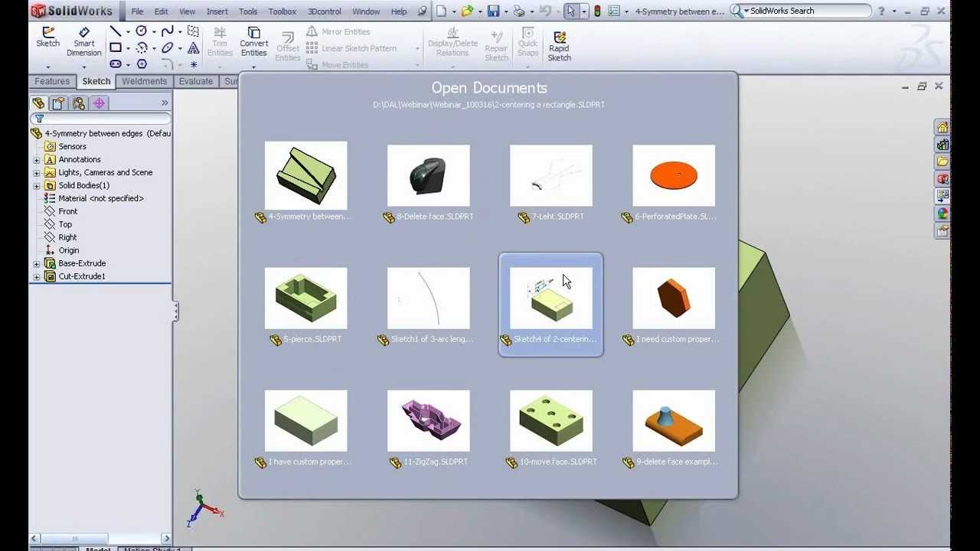The height and width of the screenshot is (551, 980).
Task: Switch to the Features tab
Action: click(52, 81)
